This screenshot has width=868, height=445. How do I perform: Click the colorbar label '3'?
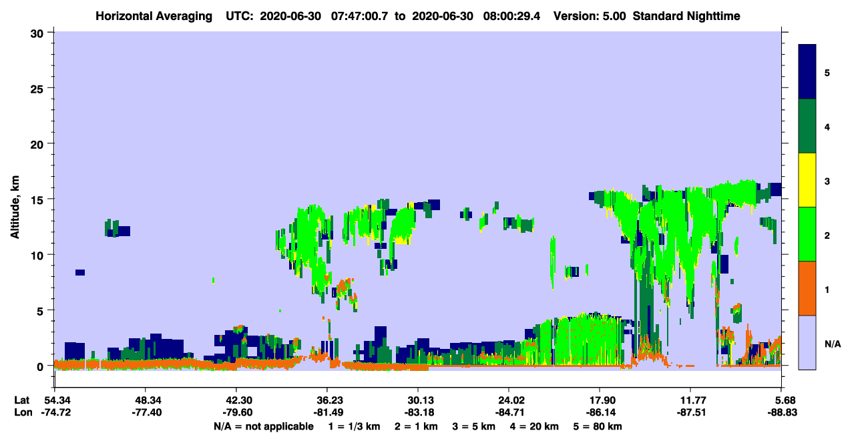point(827,181)
